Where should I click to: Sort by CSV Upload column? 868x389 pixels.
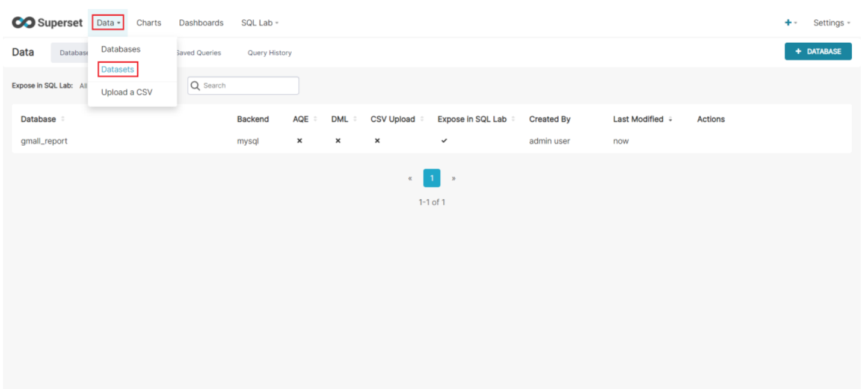pos(397,119)
